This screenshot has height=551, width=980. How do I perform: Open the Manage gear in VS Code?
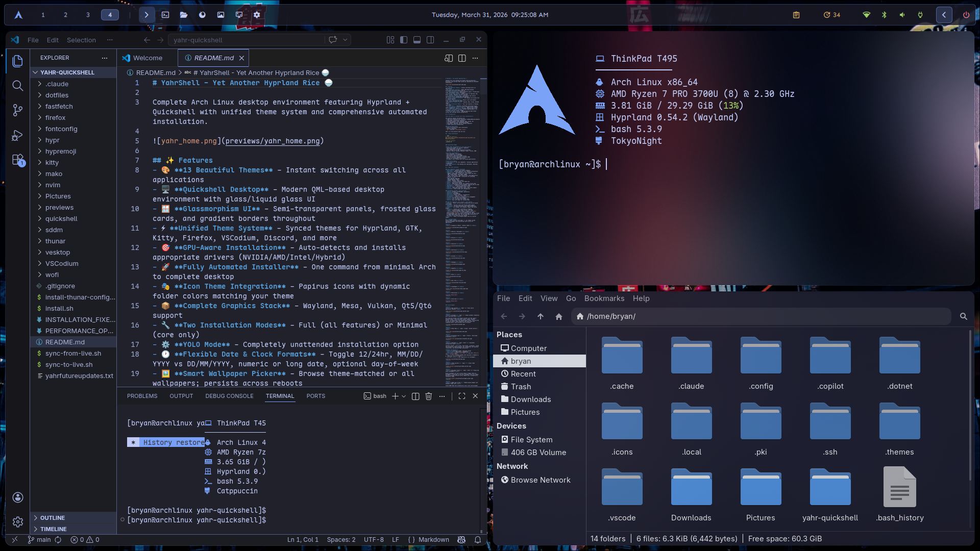pos(17,522)
